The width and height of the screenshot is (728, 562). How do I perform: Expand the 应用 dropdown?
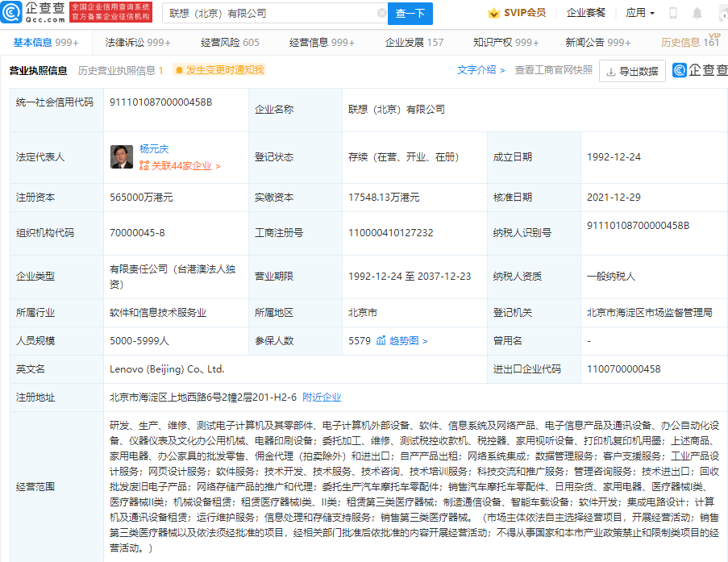[640, 13]
